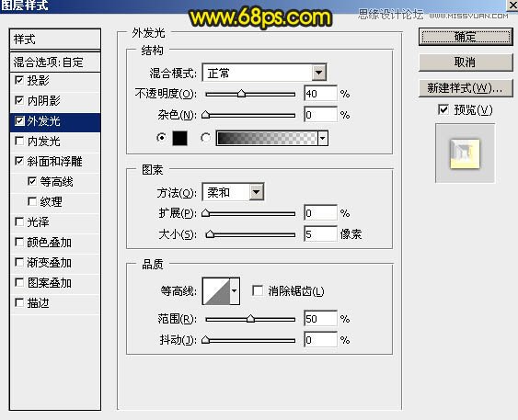Click the style preview thumbnail
The width and height of the screenshot is (518, 420).
(x=465, y=153)
